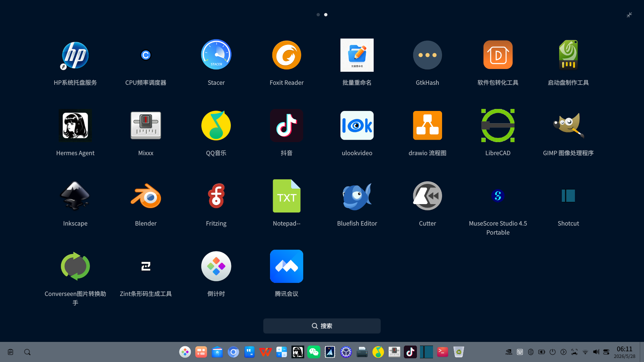
Task: Launch Zint条形码生成工具
Action: pyautogui.click(x=146, y=266)
